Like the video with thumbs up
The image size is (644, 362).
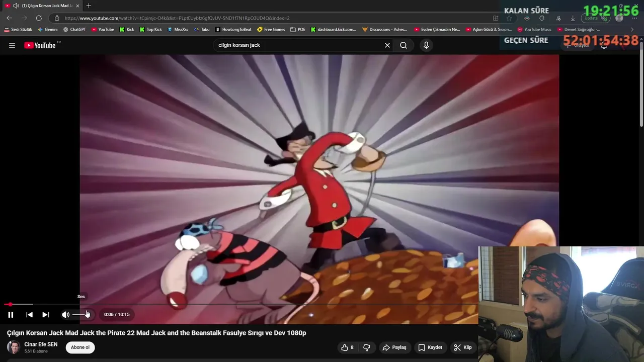(347, 347)
